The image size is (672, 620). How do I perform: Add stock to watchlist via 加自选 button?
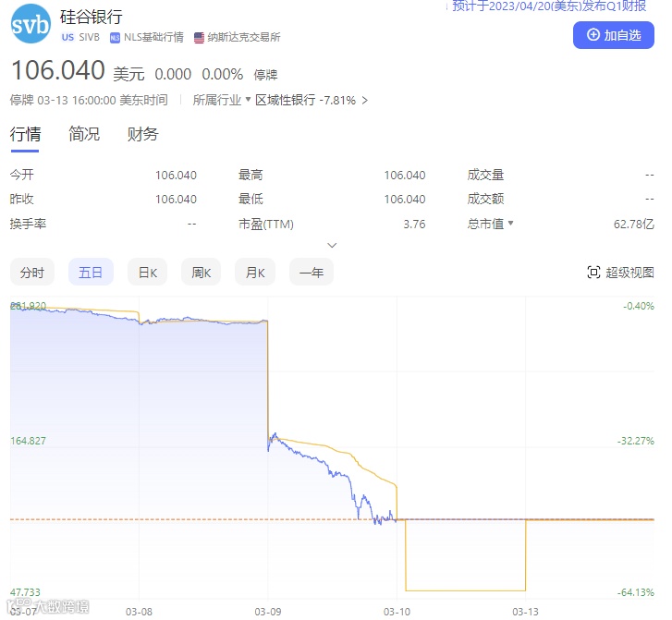[613, 35]
